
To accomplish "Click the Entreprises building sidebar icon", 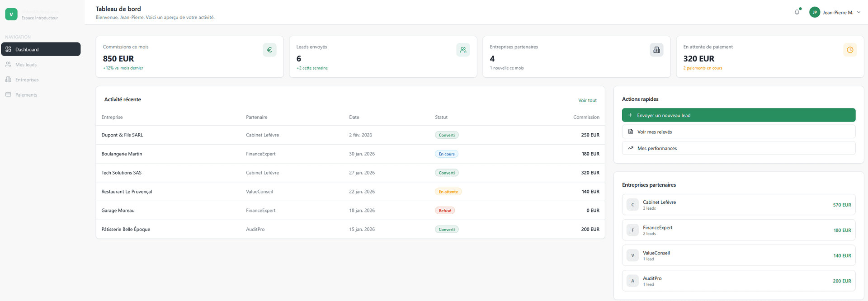I will (x=8, y=80).
